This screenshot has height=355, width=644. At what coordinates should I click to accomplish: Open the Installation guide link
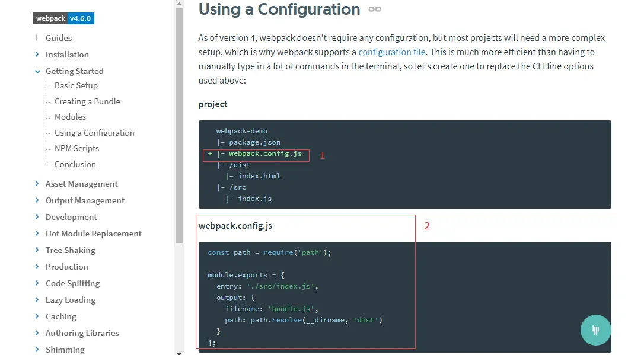click(x=67, y=55)
